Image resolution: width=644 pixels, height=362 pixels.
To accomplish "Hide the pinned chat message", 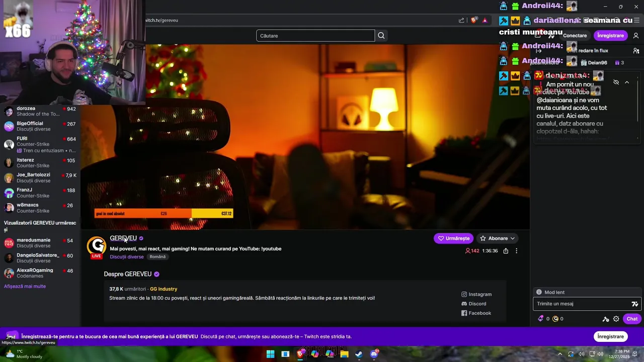I will (x=616, y=82).
